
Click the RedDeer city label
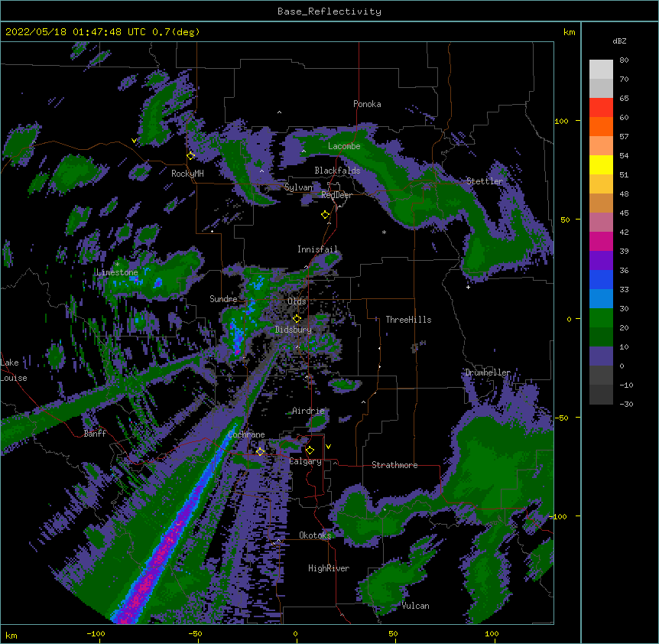[336, 195]
